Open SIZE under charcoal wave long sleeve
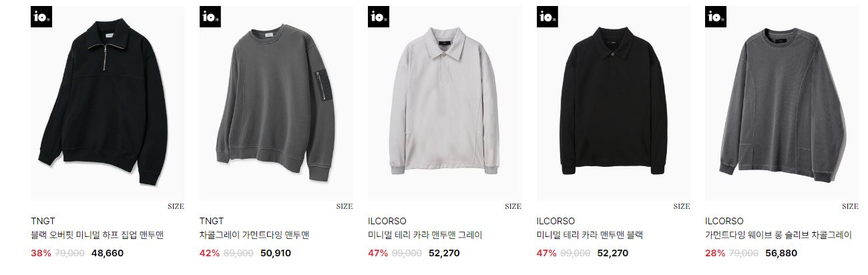Image resolution: width=868 pixels, height=275 pixels. [850, 206]
